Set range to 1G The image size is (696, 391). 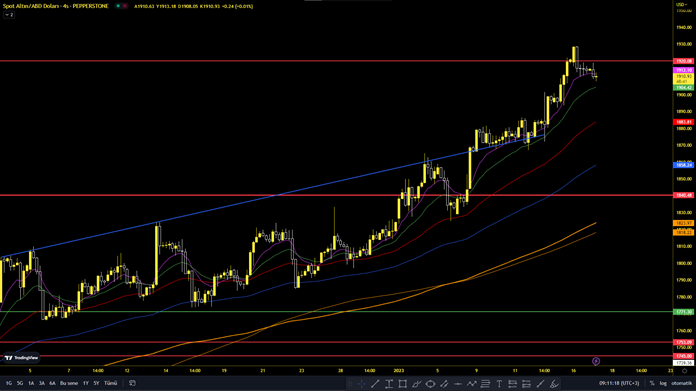[9, 383]
